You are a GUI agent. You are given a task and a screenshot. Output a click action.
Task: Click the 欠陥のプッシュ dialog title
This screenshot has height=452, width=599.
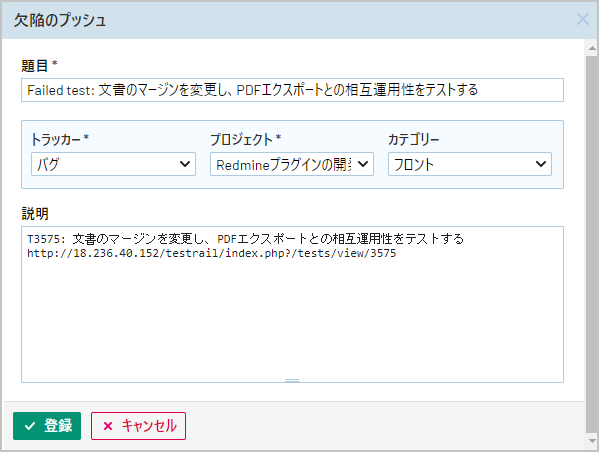[x=60, y=20]
